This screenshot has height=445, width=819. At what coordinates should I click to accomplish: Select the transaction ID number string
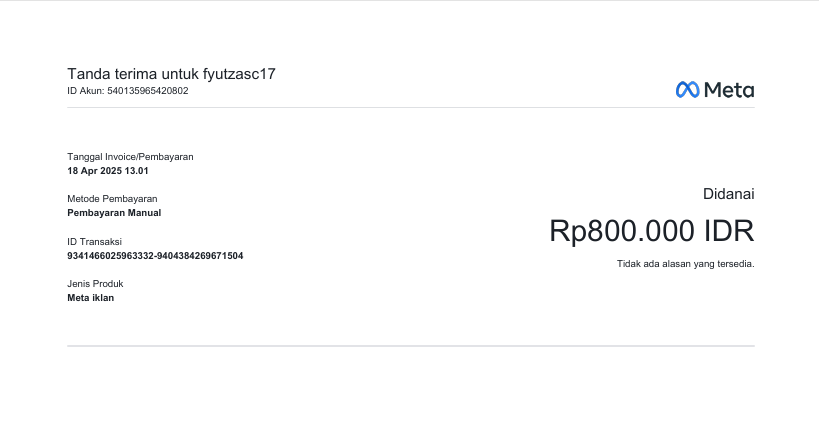coord(155,256)
